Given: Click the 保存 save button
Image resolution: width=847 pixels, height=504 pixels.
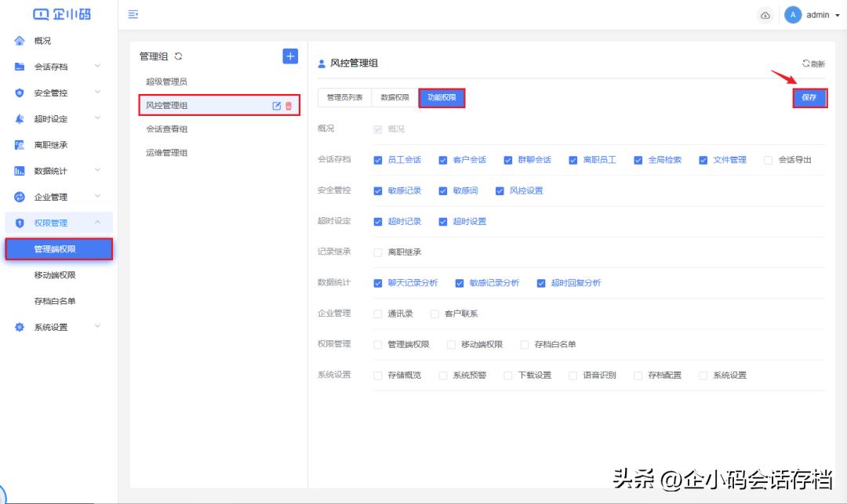Looking at the screenshot, I should pyautogui.click(x=809, y=98).
